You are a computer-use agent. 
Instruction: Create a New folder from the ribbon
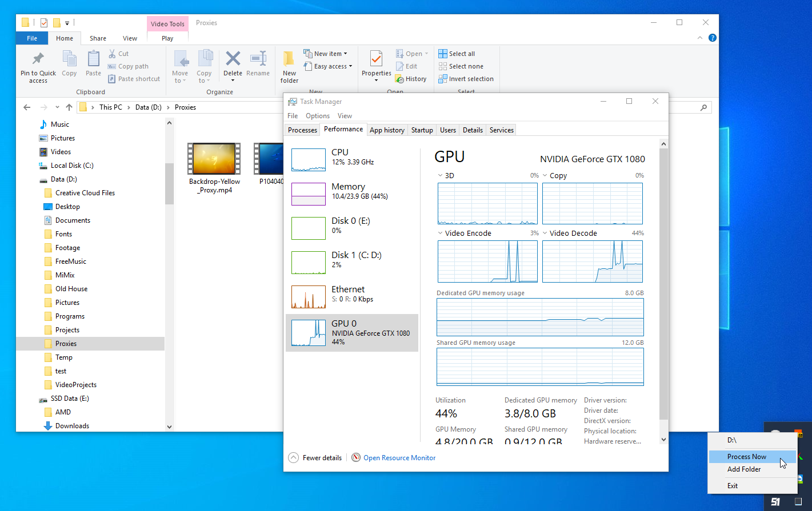pos(289,66)
